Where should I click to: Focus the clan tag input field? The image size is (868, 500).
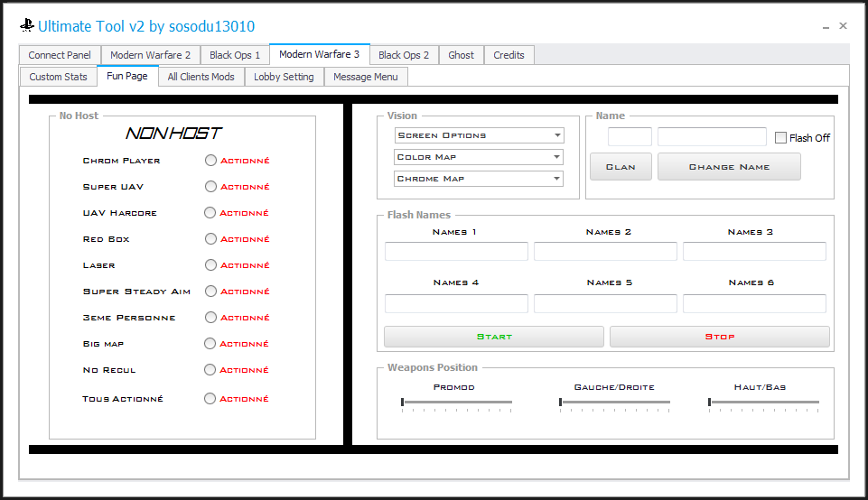tap(630, 136)
